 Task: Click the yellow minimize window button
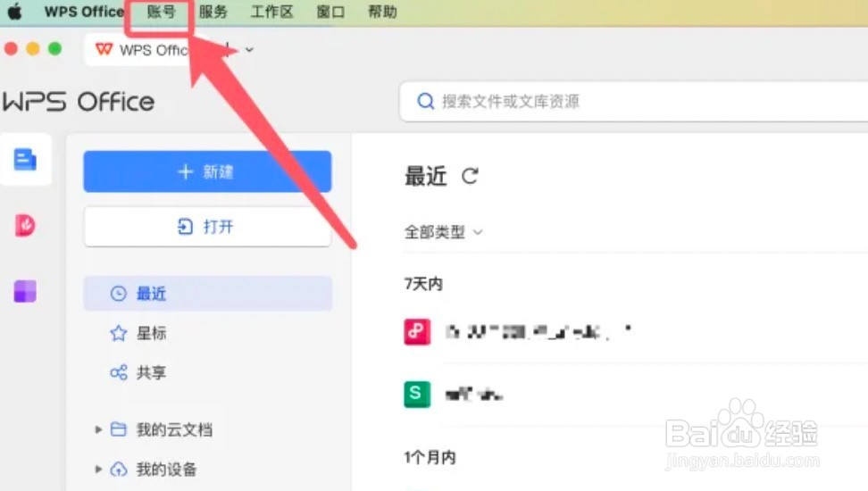33,49
